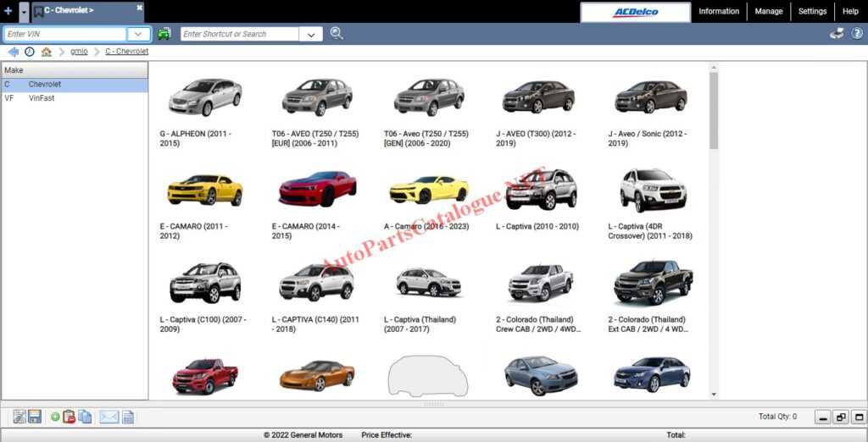Maximize the shopping list panel
This screenshot has height=442, width=868.
(859, 417)
